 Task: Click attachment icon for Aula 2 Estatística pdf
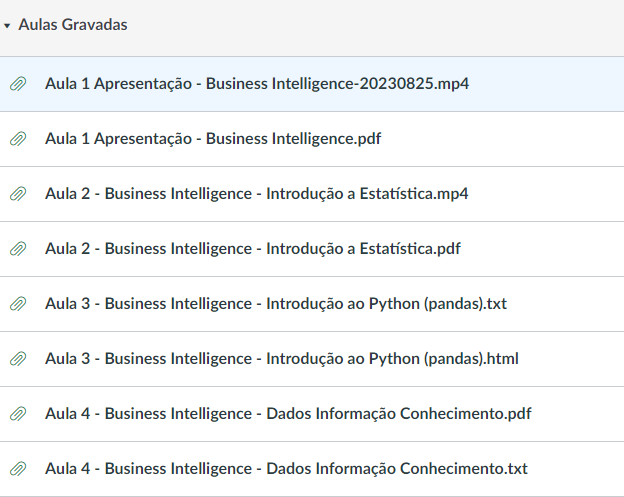pyautogui.click(x=18, y=249)
